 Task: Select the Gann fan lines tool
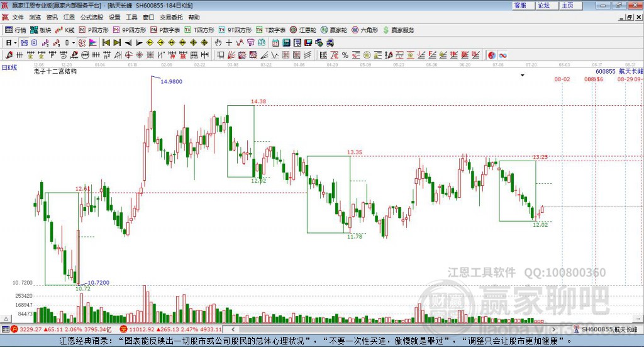coord(231,55)
